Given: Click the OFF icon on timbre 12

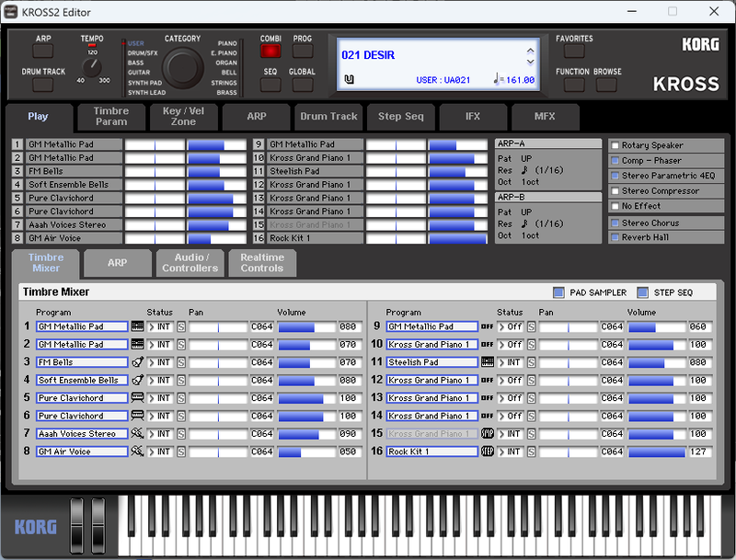Looking at the screenshot, I should pos(488,380).
